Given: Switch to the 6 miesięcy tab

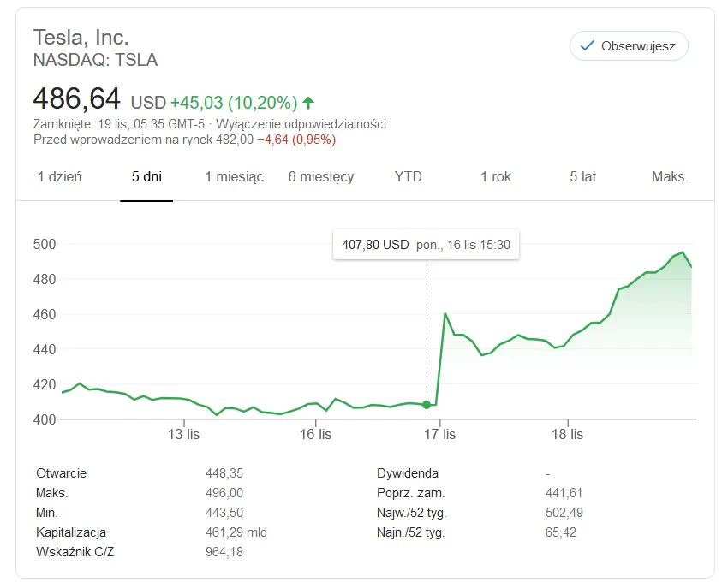Looking at the screenshot, I should click(321, 176).
